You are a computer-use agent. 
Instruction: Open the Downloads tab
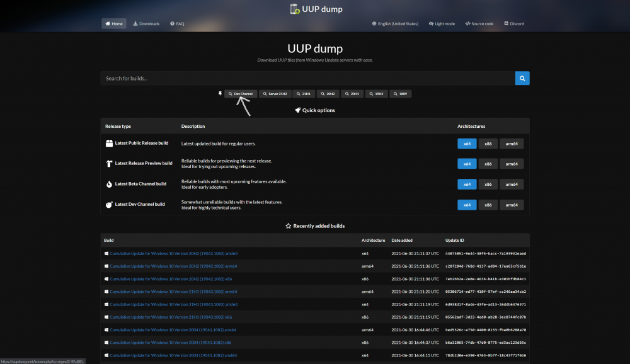coord(146,24)
